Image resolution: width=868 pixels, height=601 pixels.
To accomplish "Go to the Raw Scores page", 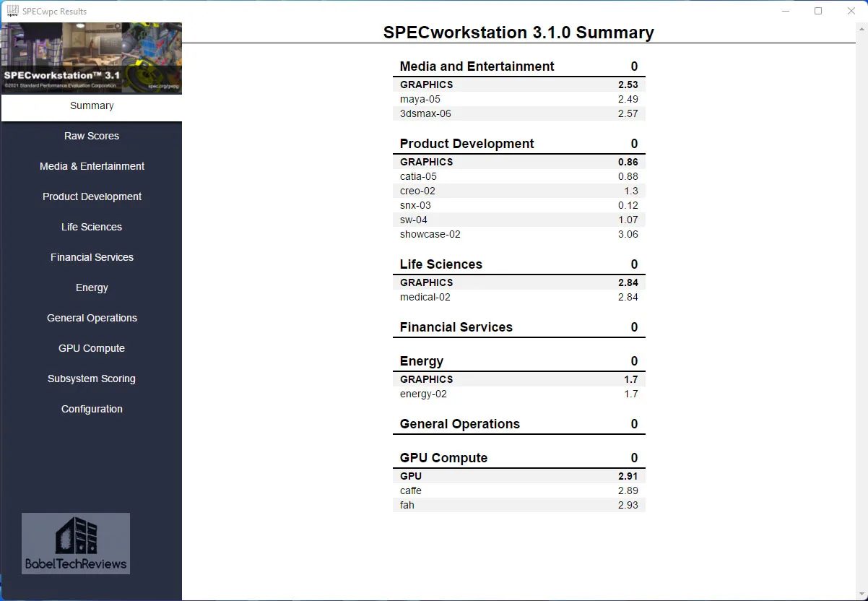I will (x=92, y=136).
